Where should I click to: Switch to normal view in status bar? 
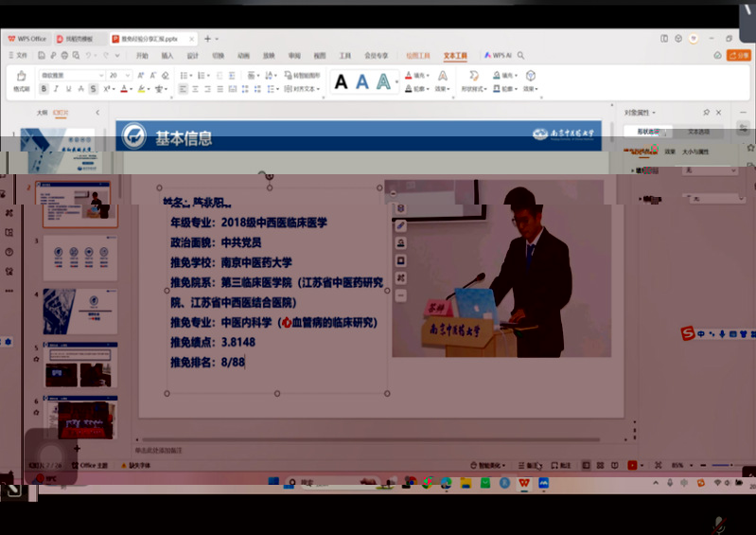tap(587, 465)
